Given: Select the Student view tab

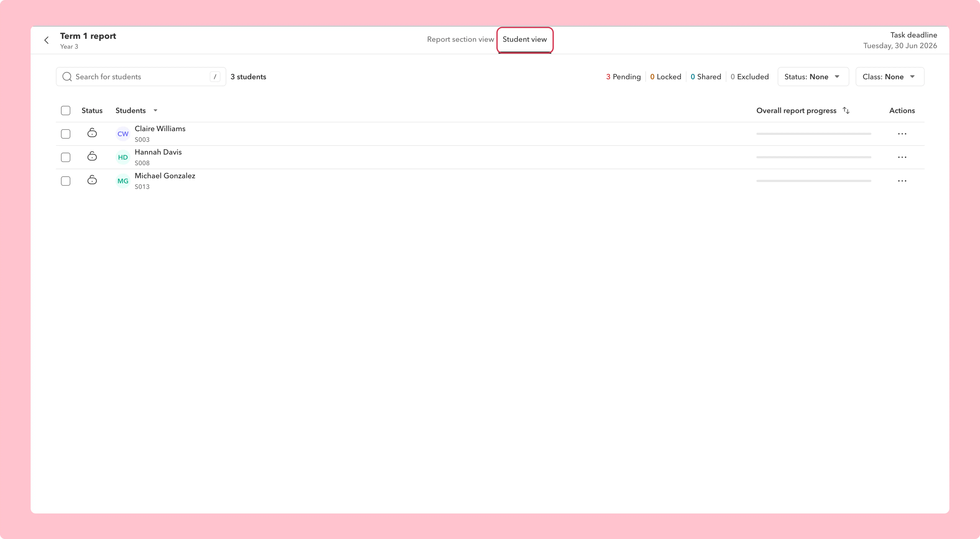Looking at the screenshot, I should click(525, 40).
